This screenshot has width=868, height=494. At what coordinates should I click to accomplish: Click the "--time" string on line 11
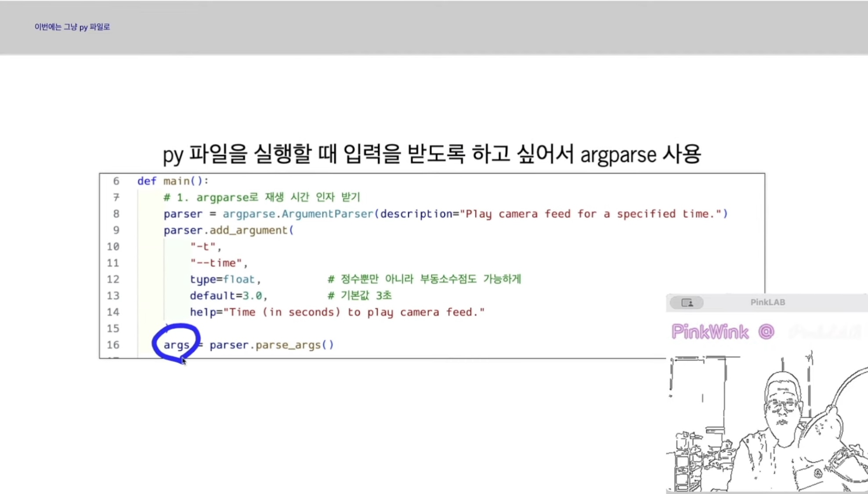pyautogui.click(x=216, y=263)
